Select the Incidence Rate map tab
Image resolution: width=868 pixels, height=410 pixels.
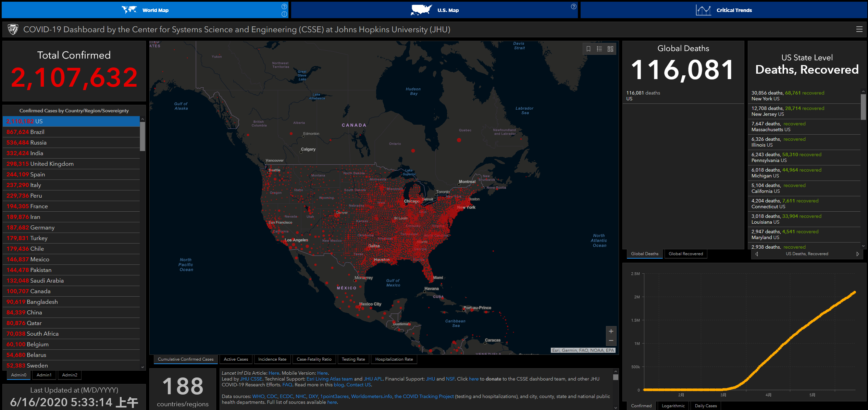(x=272, y=359)
